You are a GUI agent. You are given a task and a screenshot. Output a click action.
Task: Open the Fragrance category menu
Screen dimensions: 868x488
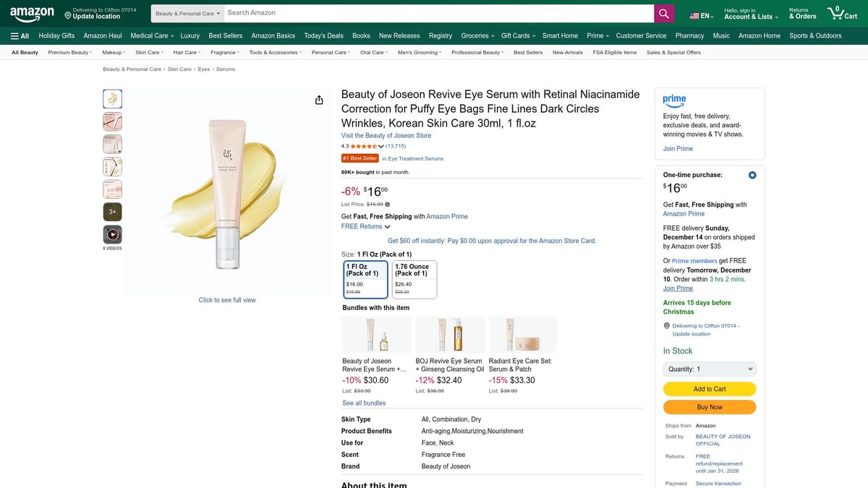221,51
